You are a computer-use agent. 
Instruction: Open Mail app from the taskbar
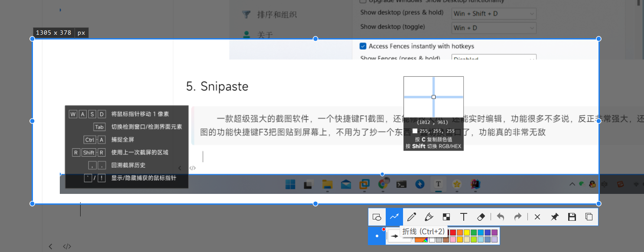(346, 184)
